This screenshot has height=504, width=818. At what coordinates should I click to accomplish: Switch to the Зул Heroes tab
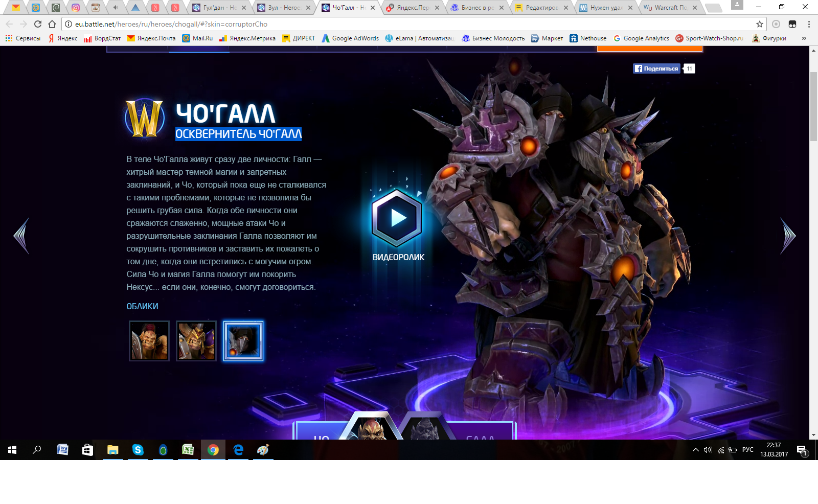[x=284, y=8]
